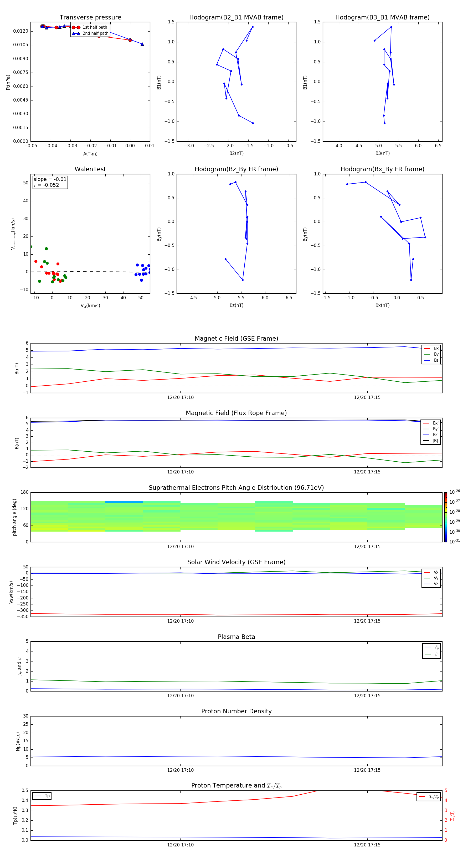Select the green β legend entry
473x868 pixels.
pyautogui.click(x=431, y=654)
